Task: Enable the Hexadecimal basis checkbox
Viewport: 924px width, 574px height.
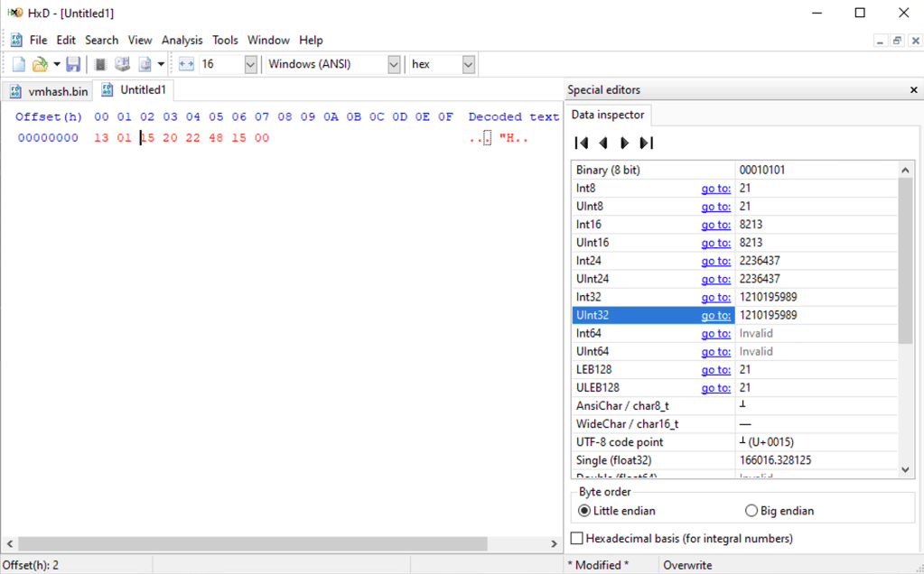Action: [578, 539]
